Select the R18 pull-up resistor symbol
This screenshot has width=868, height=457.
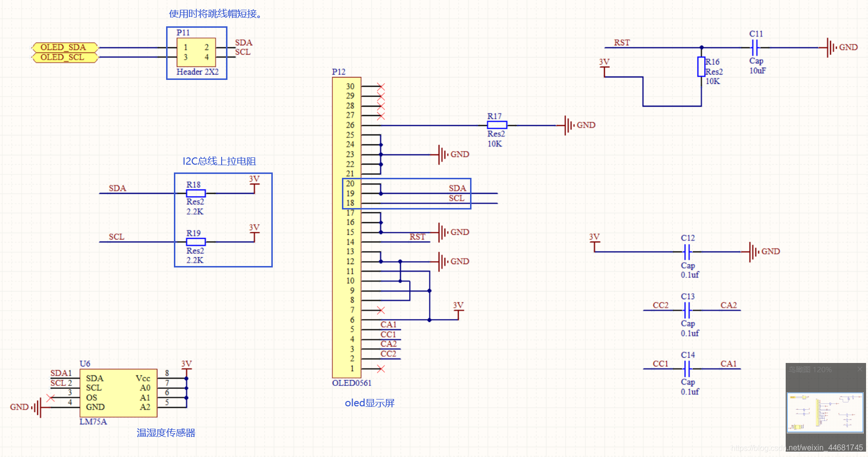click(196, 193)
